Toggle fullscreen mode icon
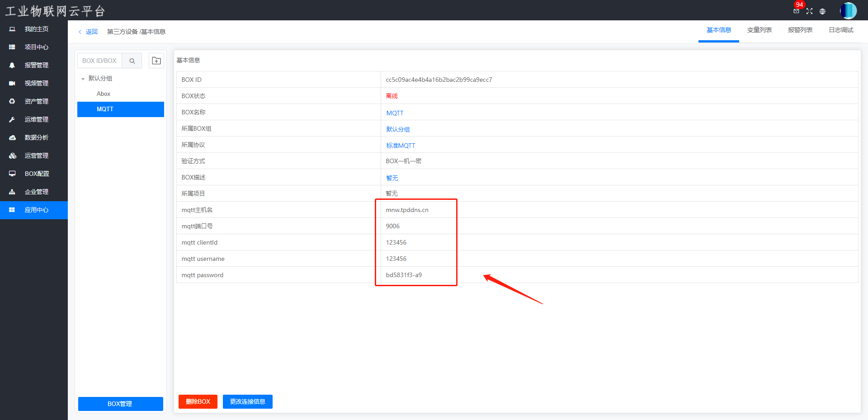 (809, 11)
